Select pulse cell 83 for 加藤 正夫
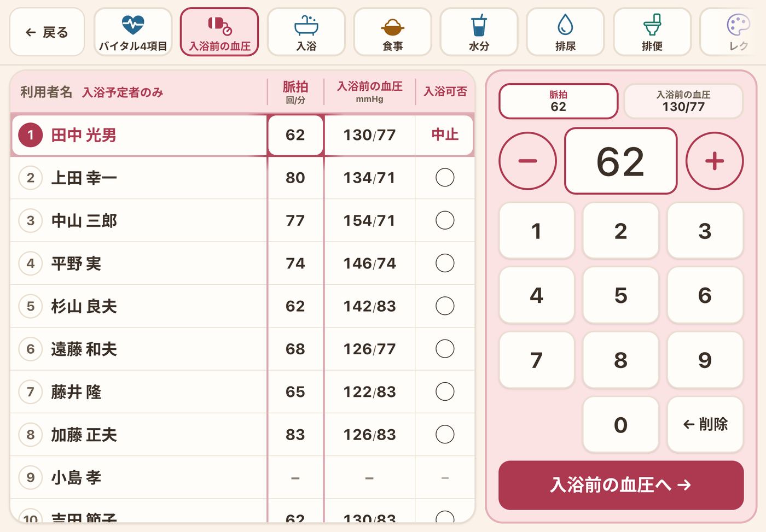 click(x=295, y=435)
